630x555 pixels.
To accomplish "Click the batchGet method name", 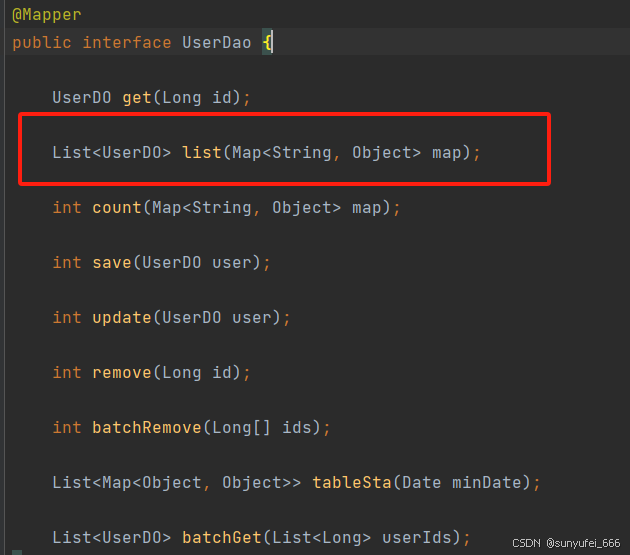I will (222, 538).
